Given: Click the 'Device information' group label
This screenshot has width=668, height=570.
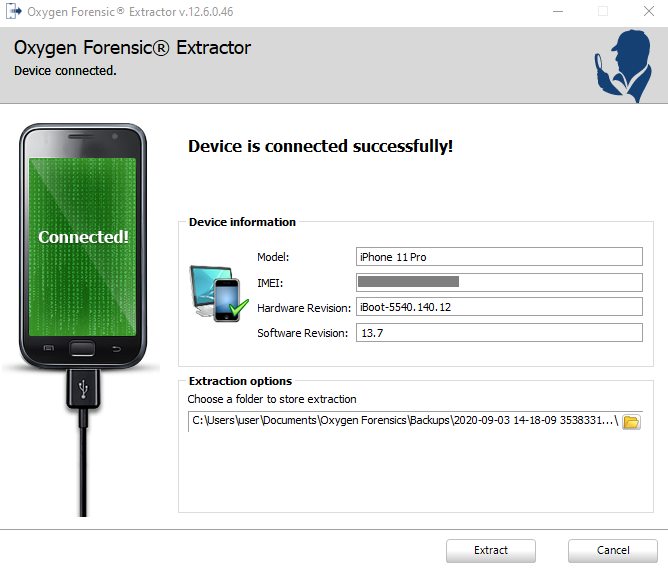Looking at the screenshot, I should (242, 222).
